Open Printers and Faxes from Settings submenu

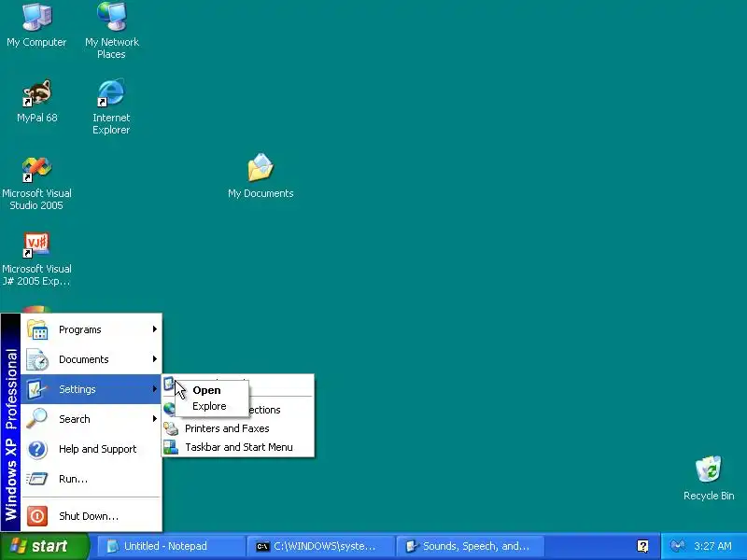[x=238, y=428]
